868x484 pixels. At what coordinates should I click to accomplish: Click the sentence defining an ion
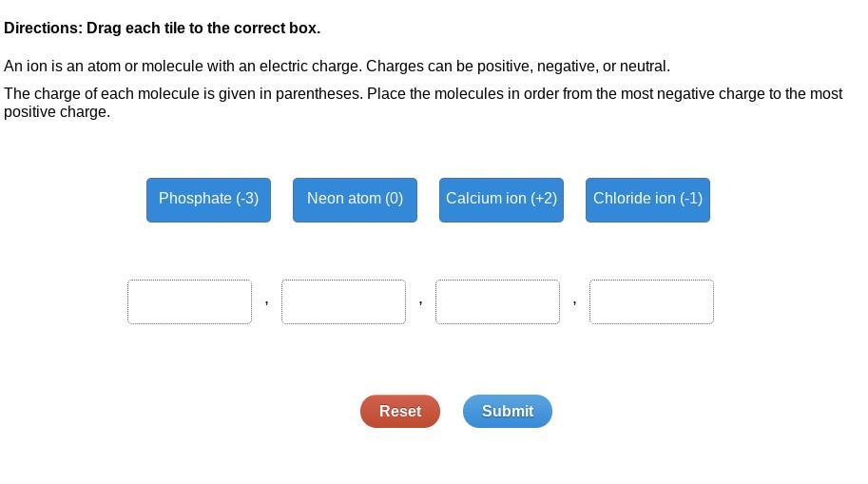click(337, 67)
